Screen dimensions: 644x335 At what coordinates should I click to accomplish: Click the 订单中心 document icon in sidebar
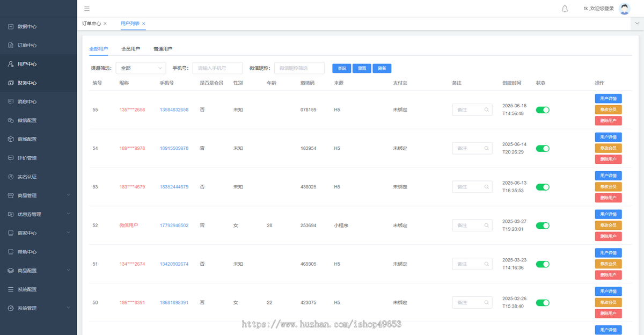tap(11, 45)
